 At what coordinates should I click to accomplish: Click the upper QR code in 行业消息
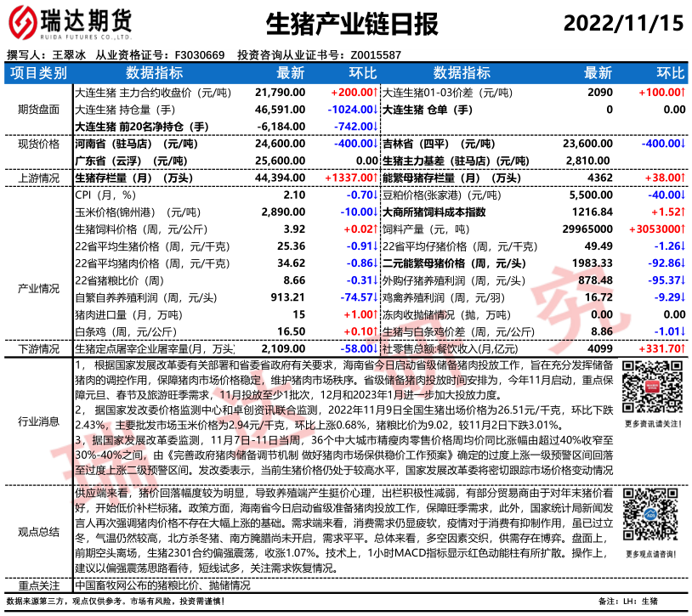652,387
